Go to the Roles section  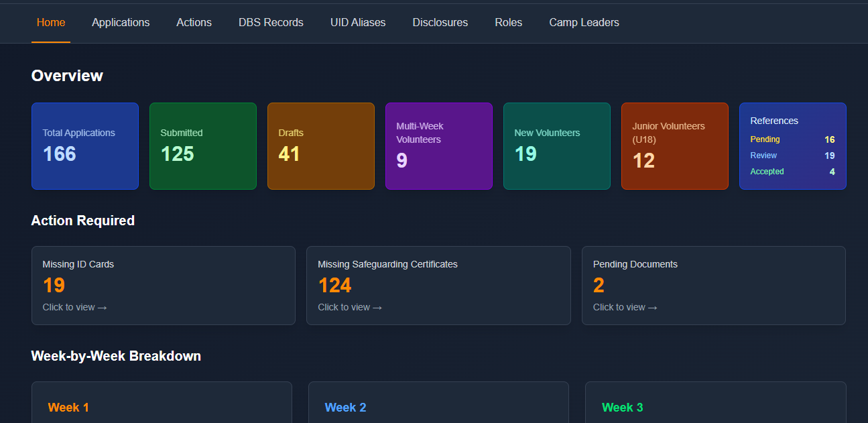click(x=508, y=22)
